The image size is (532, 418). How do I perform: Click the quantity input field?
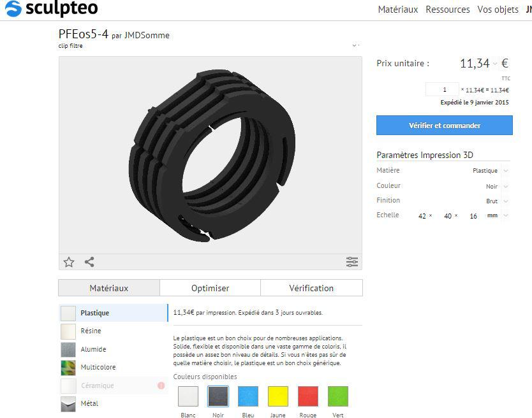(x=442, y=89)
